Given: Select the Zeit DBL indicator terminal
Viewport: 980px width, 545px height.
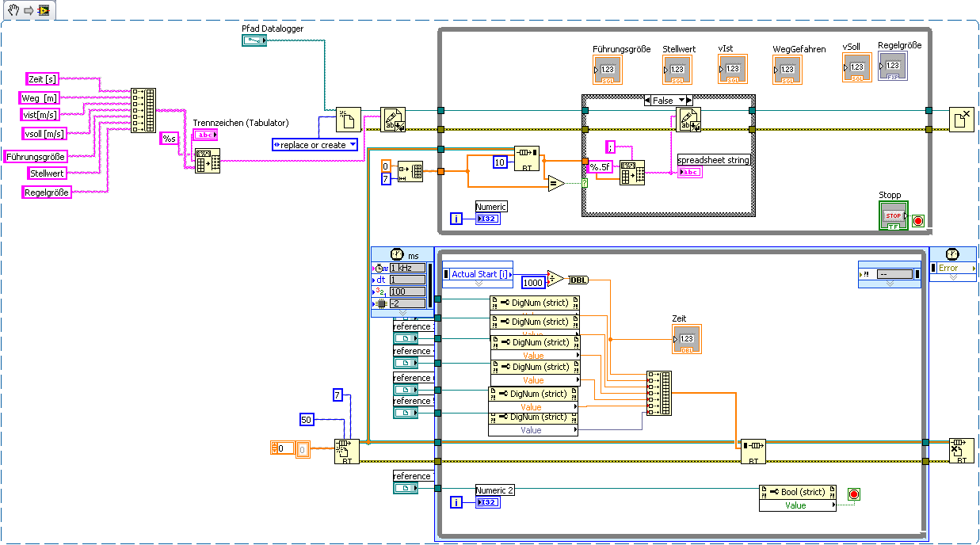Looking at the screenshot, I should coord(687,339).
